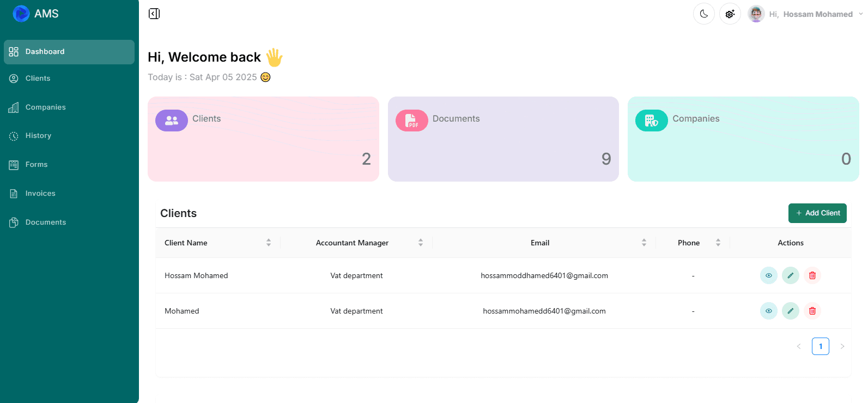Screen dimensions: 868x403
Task: Click hossammoddhamed6401@gmail.com email cell
Action: (x=544, y=275)
